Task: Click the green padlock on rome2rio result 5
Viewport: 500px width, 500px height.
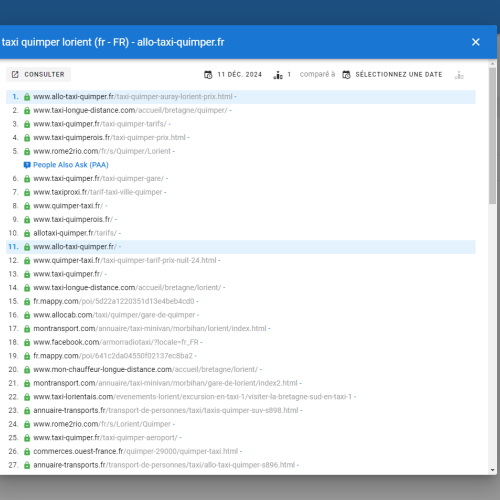Action: coord(27,151)
